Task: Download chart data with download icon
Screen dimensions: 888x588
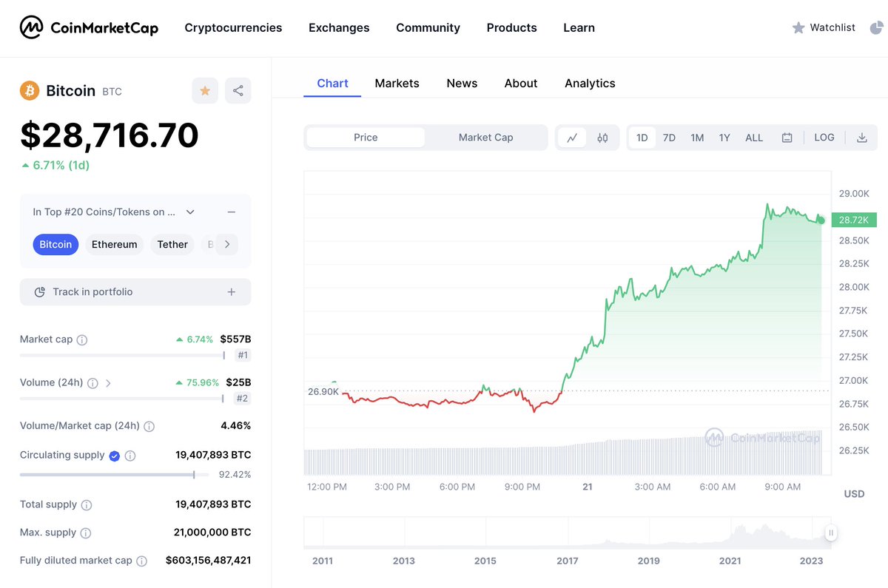Action: 861,138
